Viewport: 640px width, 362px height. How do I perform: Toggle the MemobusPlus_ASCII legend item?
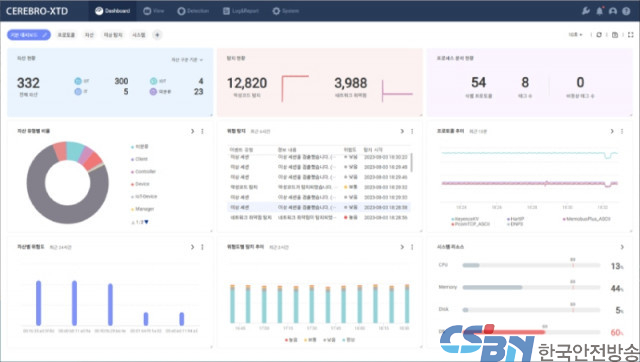pyautogui.click(x=587, y=219)
